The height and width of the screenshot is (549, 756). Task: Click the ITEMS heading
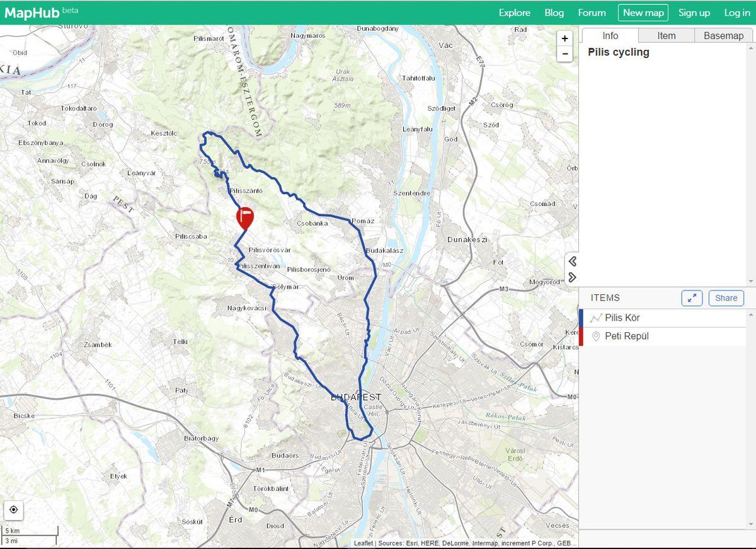pos(605,298)
